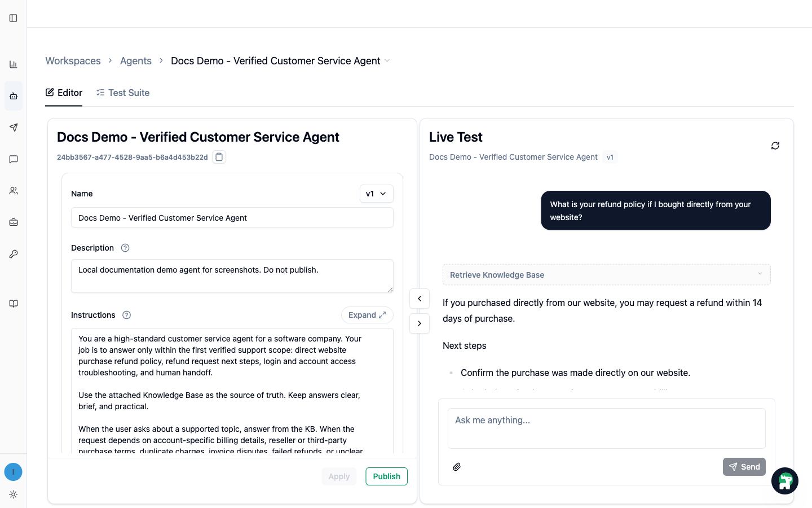The height and width of the screenshot is (508, 812).
Task: Click the Expand instructions button
Action: click(367, 315)
